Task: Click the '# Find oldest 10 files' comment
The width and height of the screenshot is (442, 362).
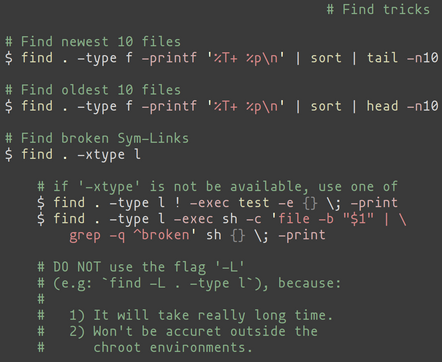Action: 93,90
